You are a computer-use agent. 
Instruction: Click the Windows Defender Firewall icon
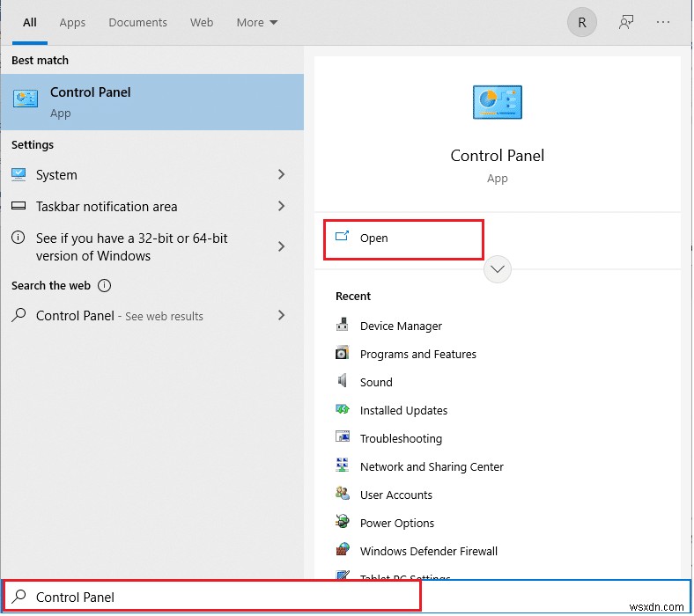(343, 551)
